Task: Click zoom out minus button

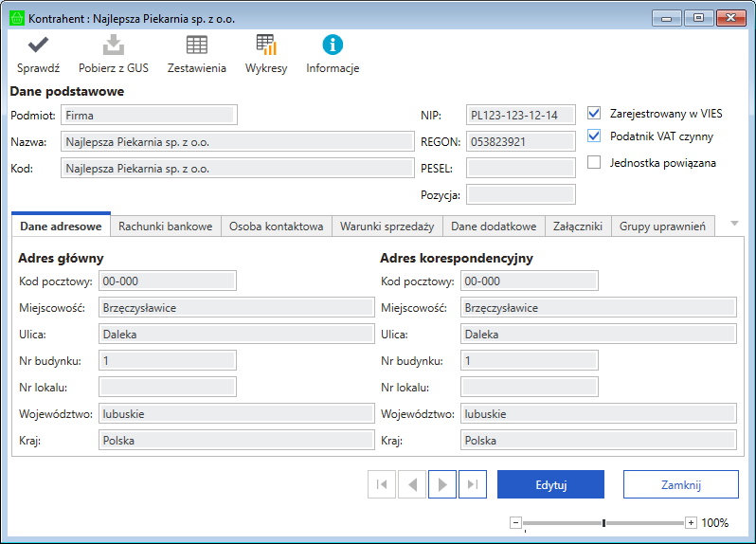Action: pos(516,522)
